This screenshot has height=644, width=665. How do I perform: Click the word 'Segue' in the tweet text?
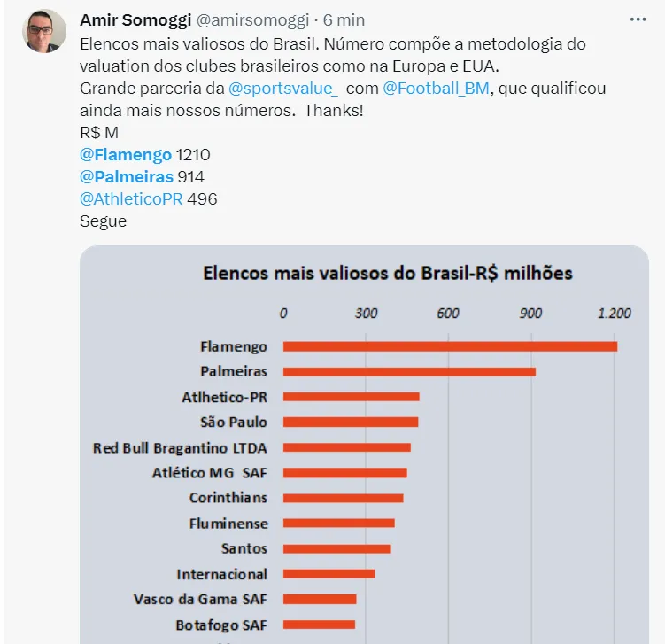103,221
